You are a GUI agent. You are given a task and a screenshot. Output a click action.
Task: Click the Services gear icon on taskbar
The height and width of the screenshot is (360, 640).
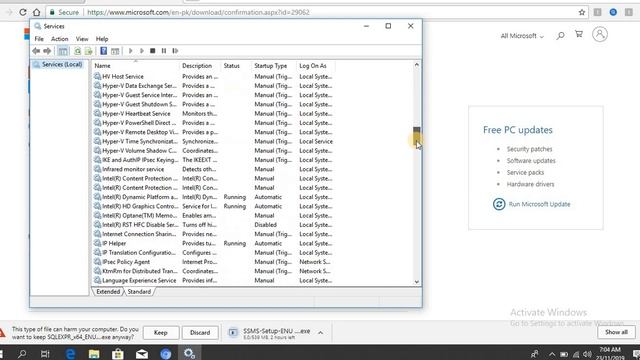point(189,353)
